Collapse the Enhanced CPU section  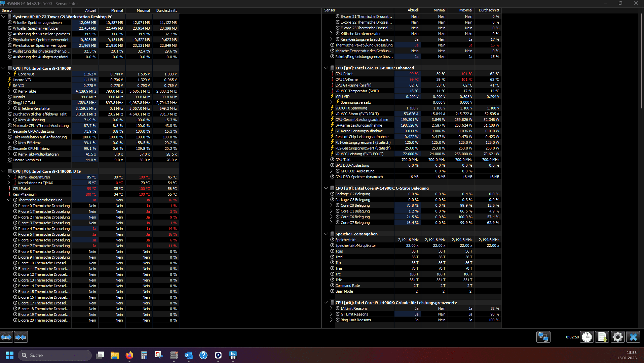[x=326, y=68]
